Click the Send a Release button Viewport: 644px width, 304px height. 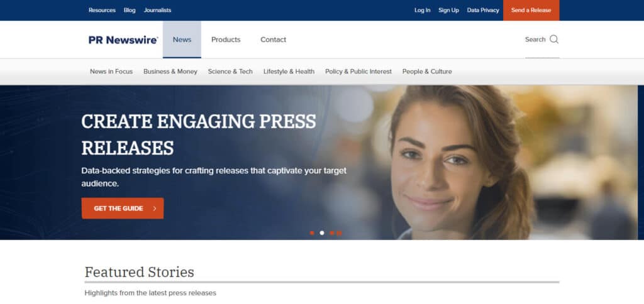coord(531,10)
